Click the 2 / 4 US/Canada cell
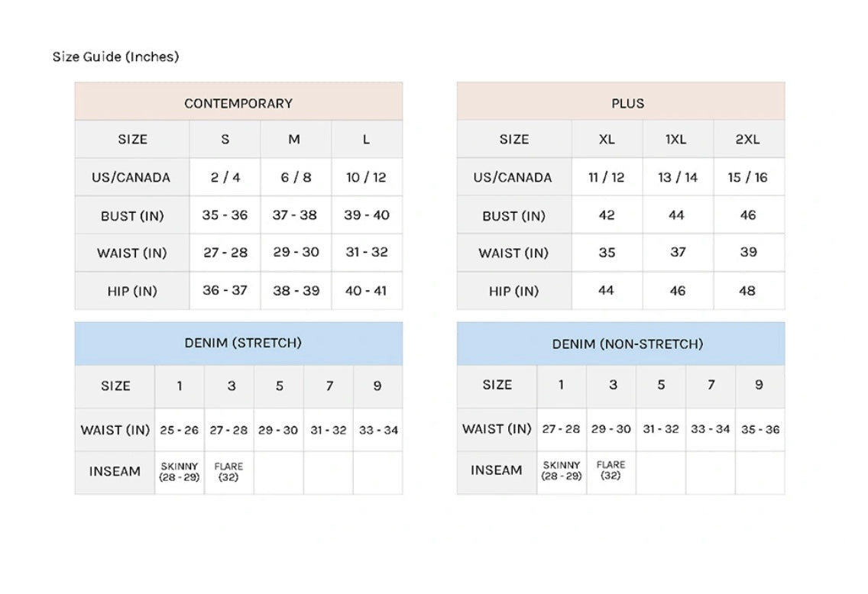 pos(225,177)
